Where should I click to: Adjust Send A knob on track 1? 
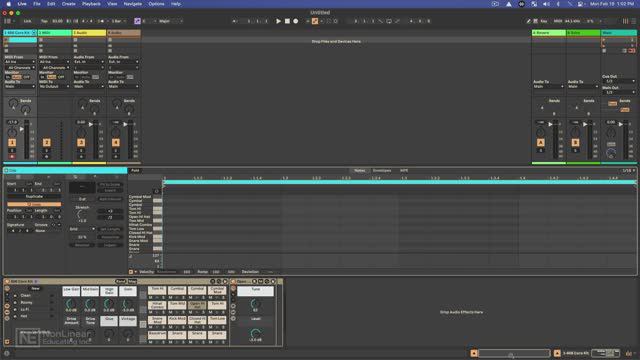point(13,104)
